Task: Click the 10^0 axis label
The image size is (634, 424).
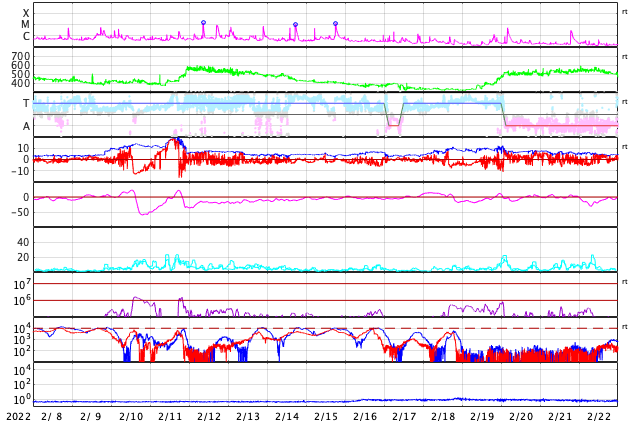Action: point(22,400)
